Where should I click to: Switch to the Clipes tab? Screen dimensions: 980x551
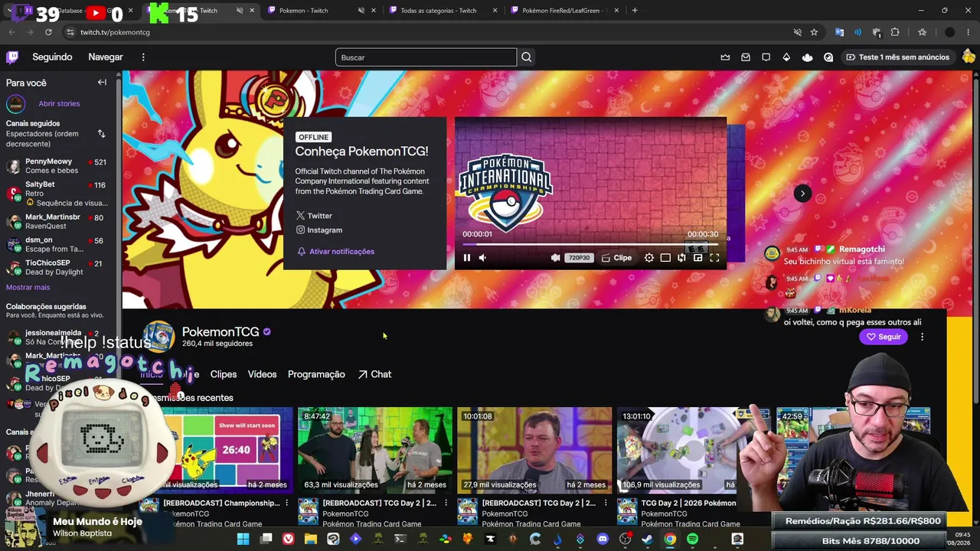click(224, 374)
